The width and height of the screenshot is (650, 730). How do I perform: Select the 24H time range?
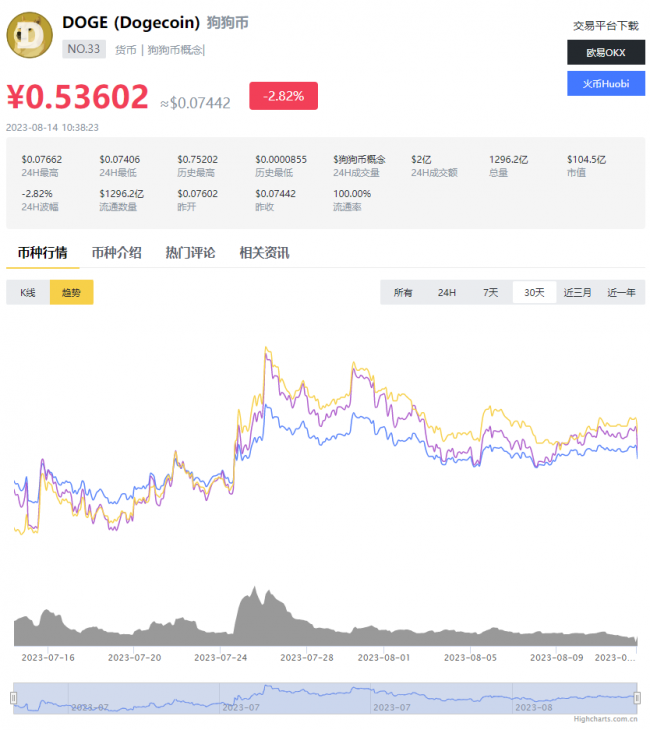click(x=447, y=292)
